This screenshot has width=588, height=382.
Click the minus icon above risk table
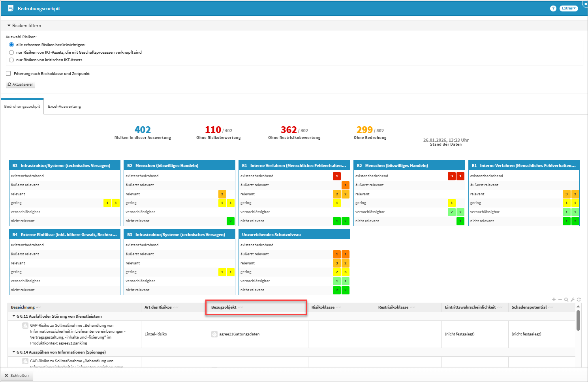560,300
